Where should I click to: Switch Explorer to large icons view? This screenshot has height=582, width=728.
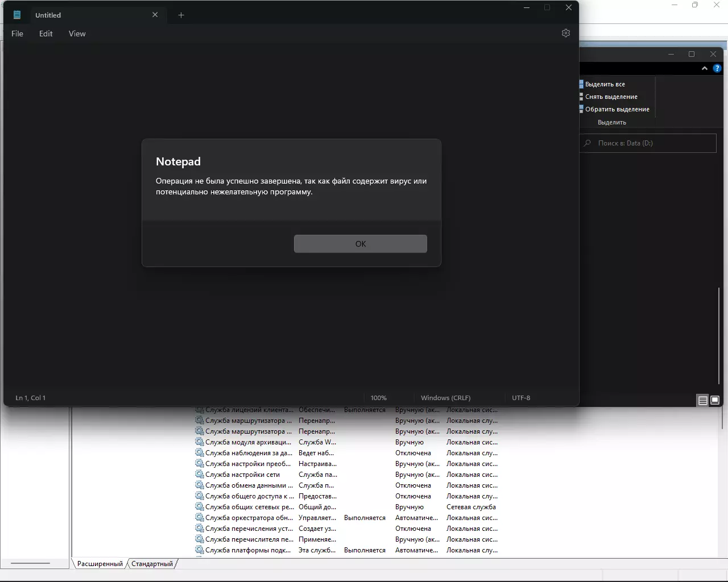[715, 400]
